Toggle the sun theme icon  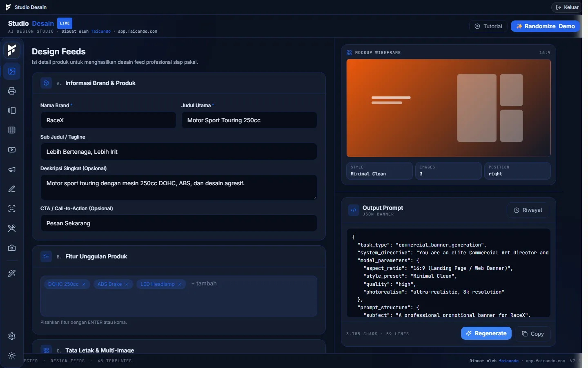(12, 356)
